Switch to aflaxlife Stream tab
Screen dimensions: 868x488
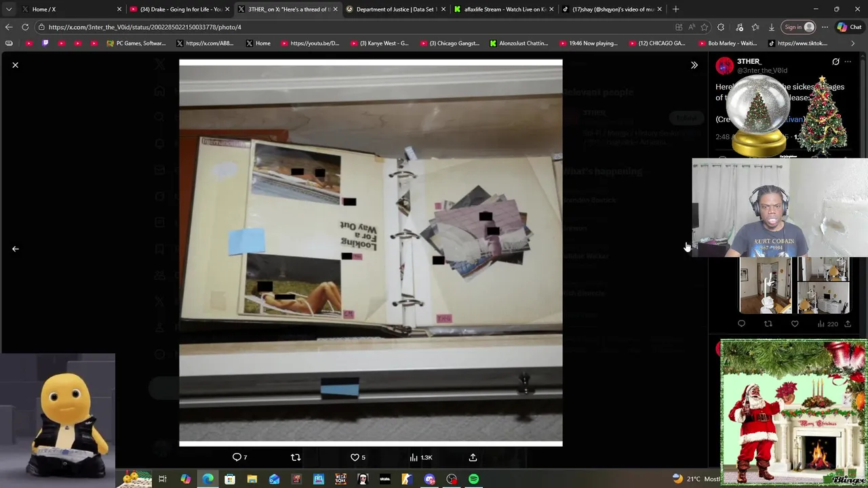504,9
